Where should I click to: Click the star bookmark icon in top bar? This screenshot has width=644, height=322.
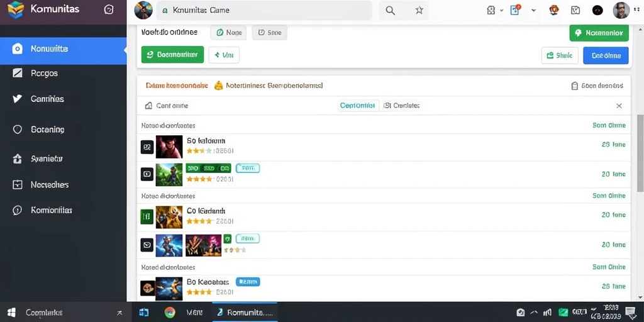419,10
